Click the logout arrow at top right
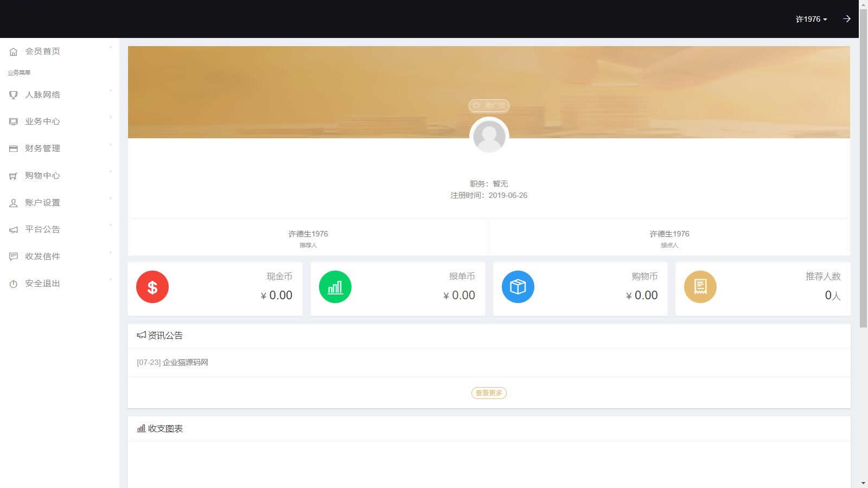 point(846,18)
